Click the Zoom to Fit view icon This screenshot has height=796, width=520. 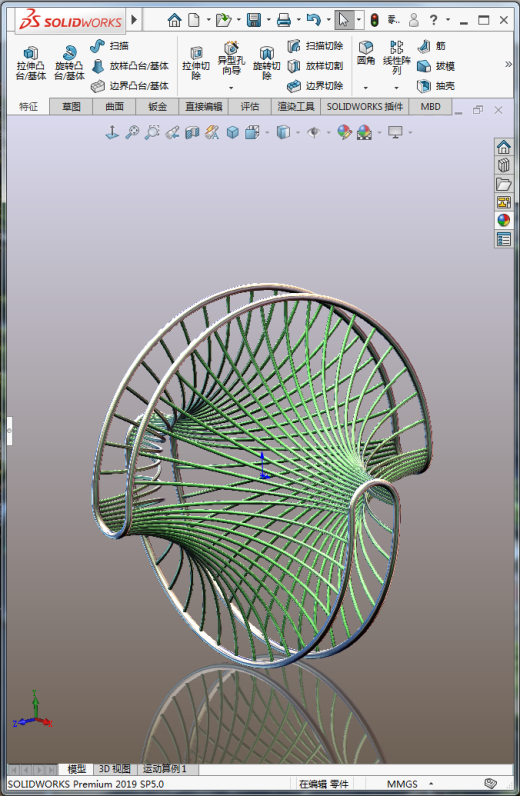point(132,132)
